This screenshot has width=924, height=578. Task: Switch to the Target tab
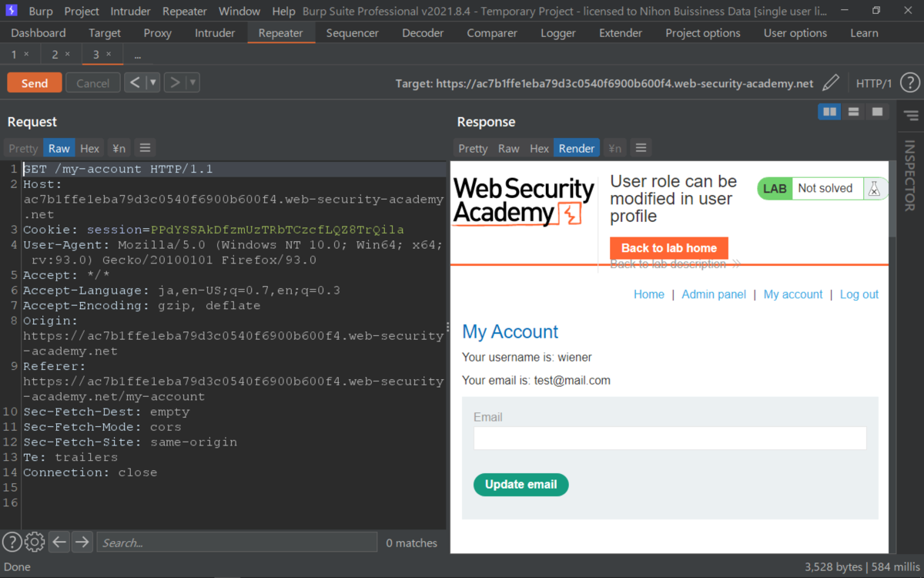[105, 33]
